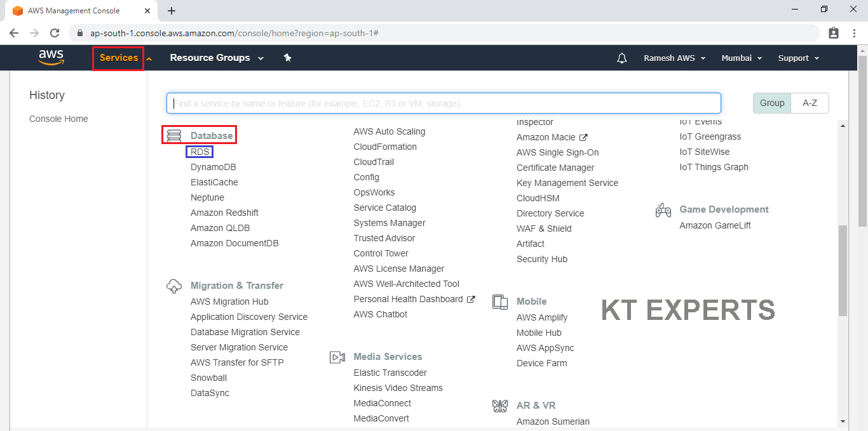This screenshot has width=868, height=431.
Task: Open Amazon GameLift
Action: point(715,225)
